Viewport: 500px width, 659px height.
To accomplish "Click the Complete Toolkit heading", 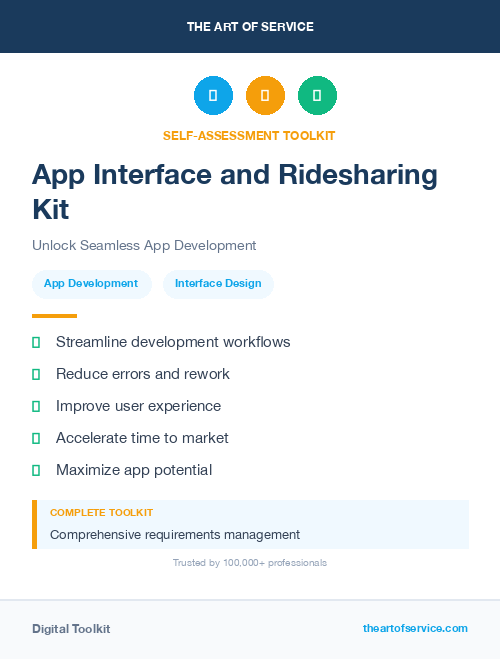I will click(x=101, y=513).
